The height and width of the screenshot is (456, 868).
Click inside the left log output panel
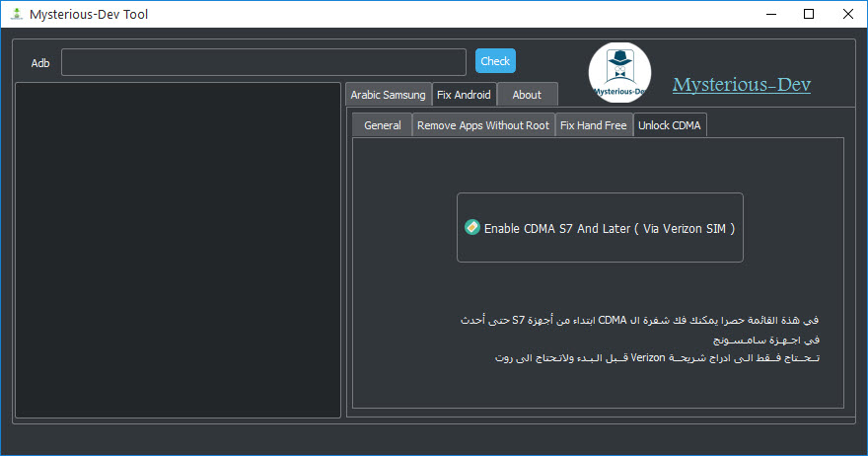click(178, 250)
